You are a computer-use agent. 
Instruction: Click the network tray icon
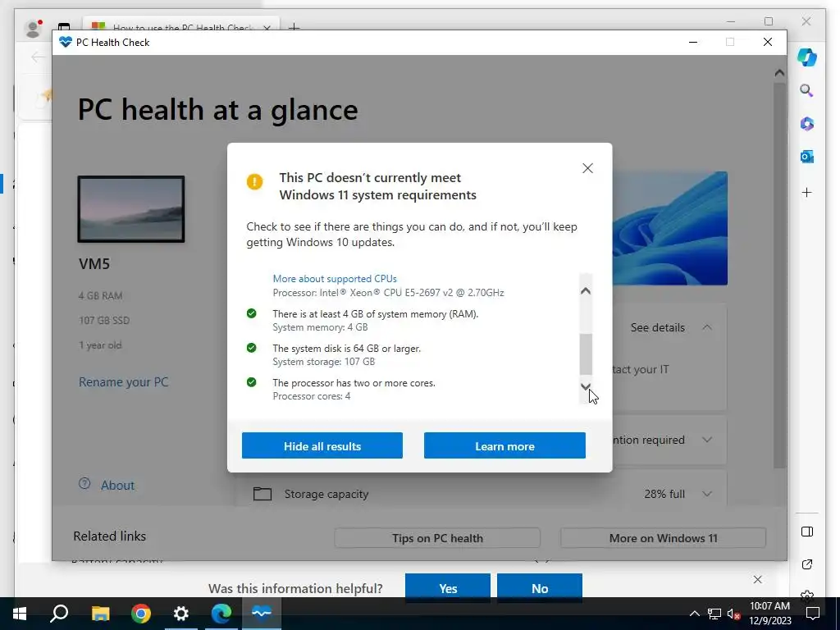coord(714,614)
